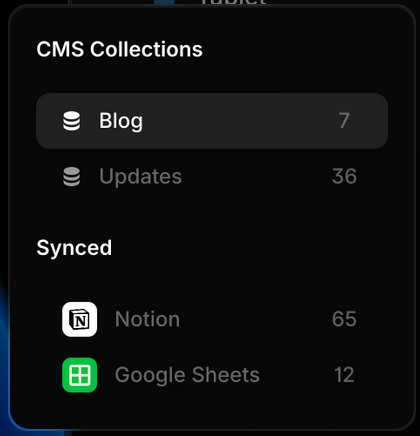Click the Updates item count 36
The height and width of the screenshot is (436, 420).
(x=344, y=176)
